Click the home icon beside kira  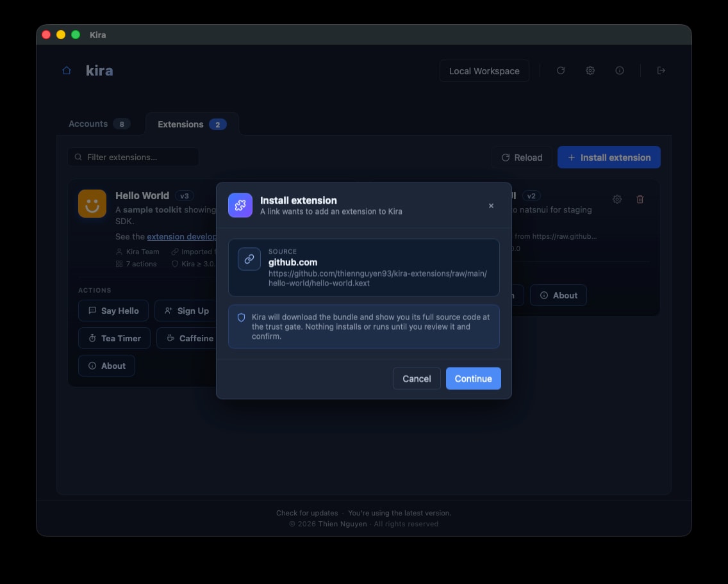click(x=67, y=70)
